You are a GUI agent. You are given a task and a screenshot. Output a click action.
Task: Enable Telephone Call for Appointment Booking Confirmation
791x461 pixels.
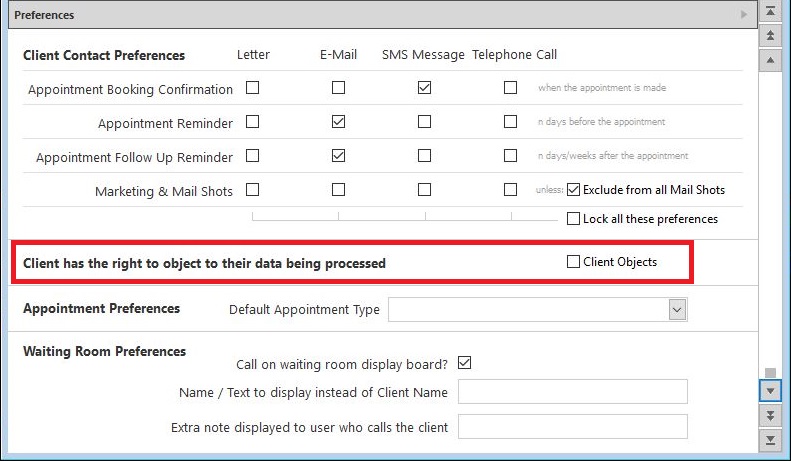pos(511,88)
